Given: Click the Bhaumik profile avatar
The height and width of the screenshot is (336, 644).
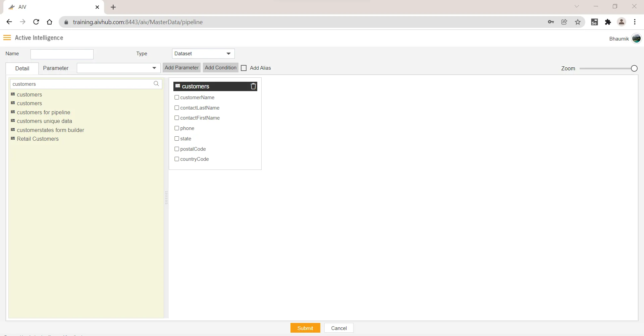Looking at the screenshot, I should click(x=636, y=39).
